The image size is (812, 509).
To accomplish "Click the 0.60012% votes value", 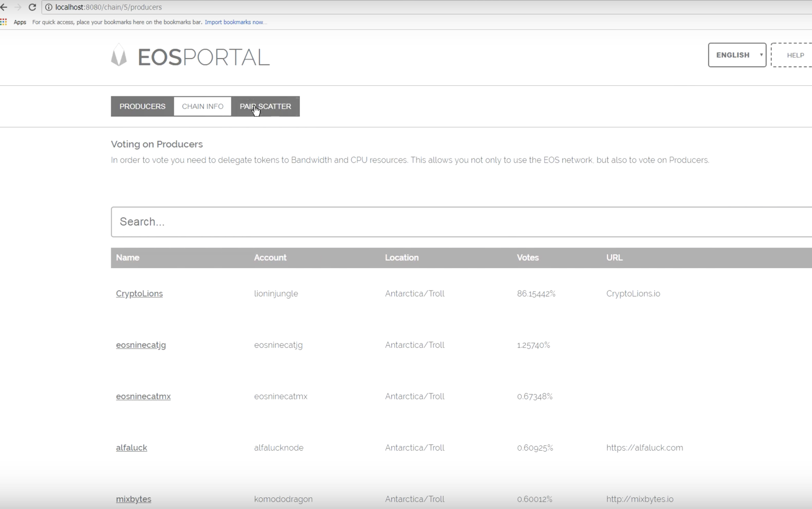I will [x=534, y=499].
